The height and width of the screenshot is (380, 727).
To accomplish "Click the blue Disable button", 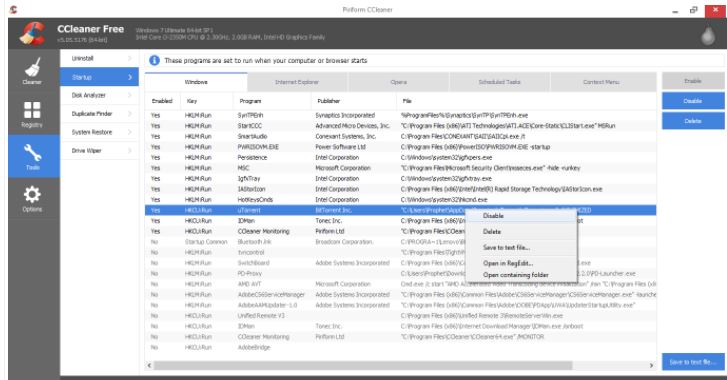I will tap(693, 101).
